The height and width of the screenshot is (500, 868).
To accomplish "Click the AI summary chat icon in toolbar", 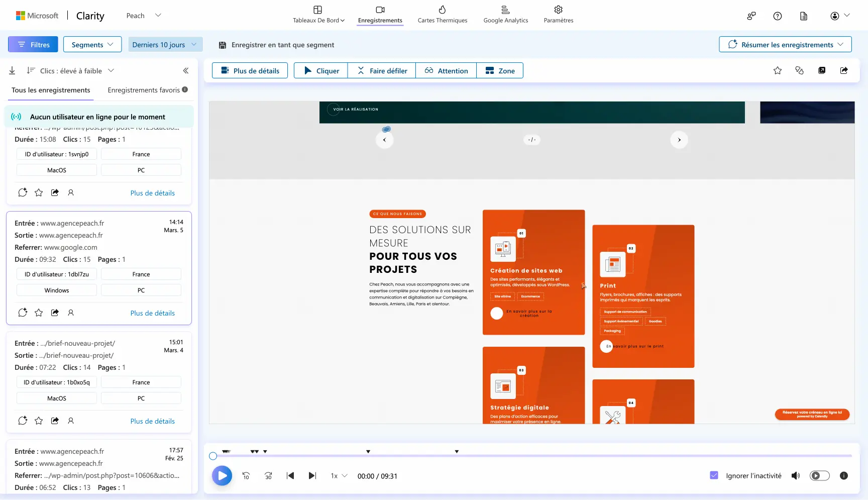I will (800, 71).
